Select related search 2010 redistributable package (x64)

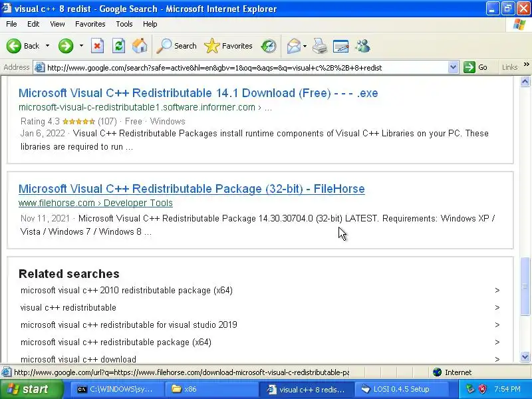(126, 291)
